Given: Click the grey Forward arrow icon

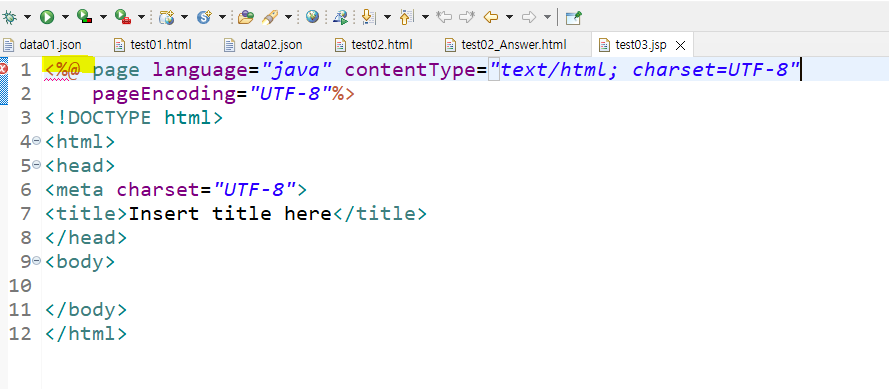Looking at the screenshot, I should point(528,18).
